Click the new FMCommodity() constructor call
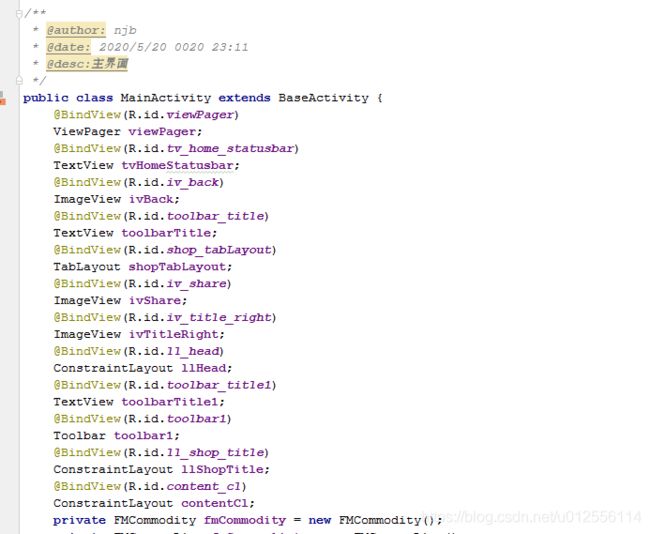This screenshot has width=650, height=534. pos(372,520)
